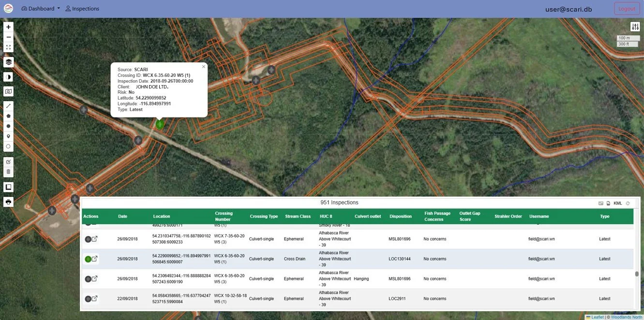
Task: Select the hollow circle marker tool
Action: point(8,146)
